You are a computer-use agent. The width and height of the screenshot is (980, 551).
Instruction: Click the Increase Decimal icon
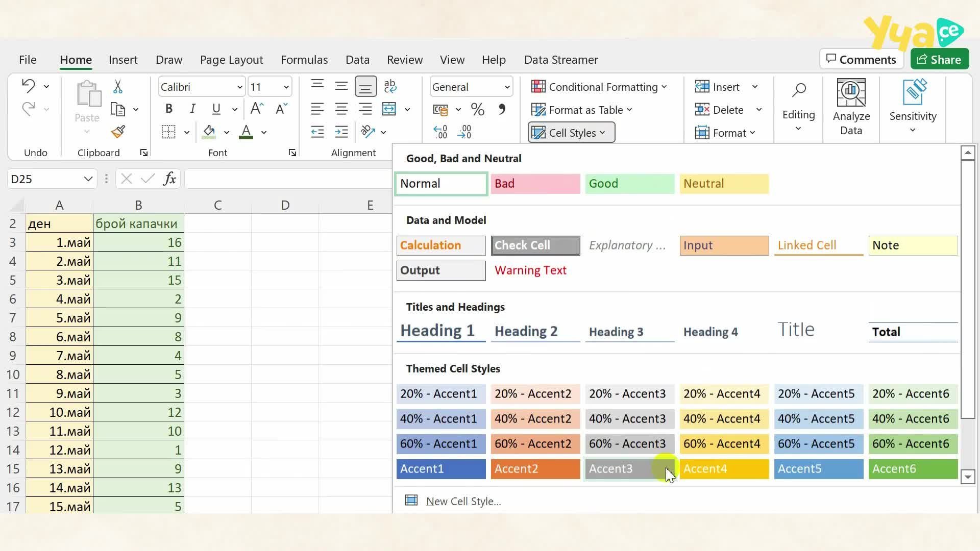click(x=440, y=132)
